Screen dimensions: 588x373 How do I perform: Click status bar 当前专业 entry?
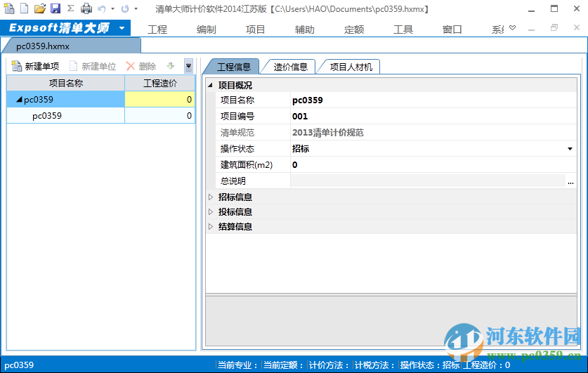[x=237, y=365]
